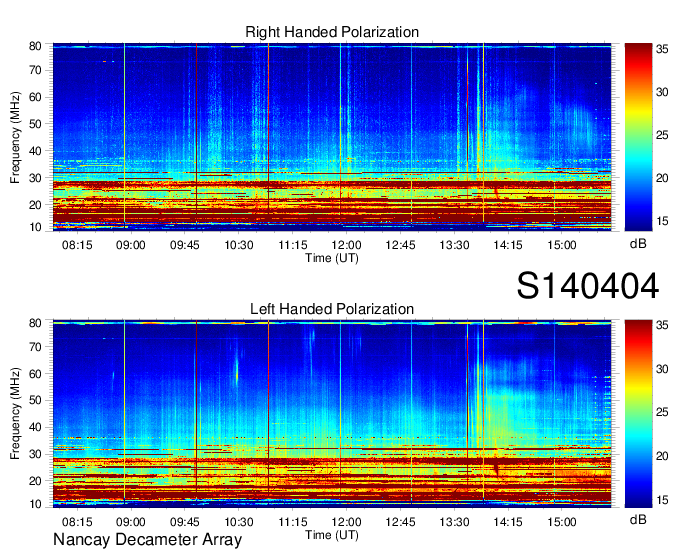
Task: Click the 12:00 tick label on the top plot
Action: click(347, 245)
